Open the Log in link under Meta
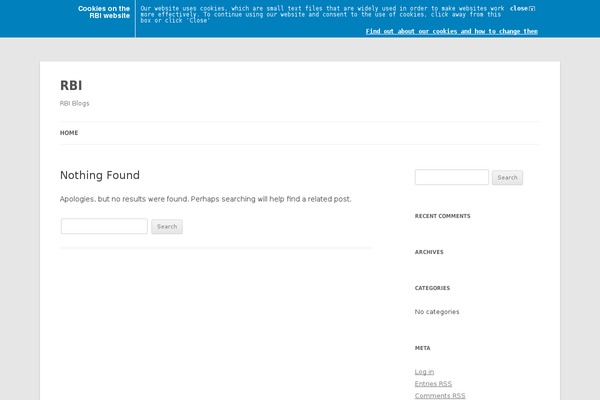This screenshot has height=400, width=600. (x=424, y=372)
